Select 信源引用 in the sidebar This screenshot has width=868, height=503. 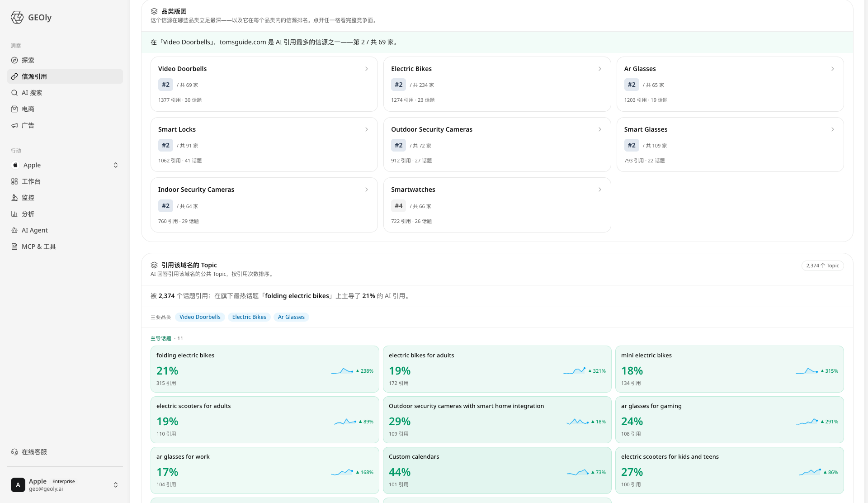pos(65,76)
